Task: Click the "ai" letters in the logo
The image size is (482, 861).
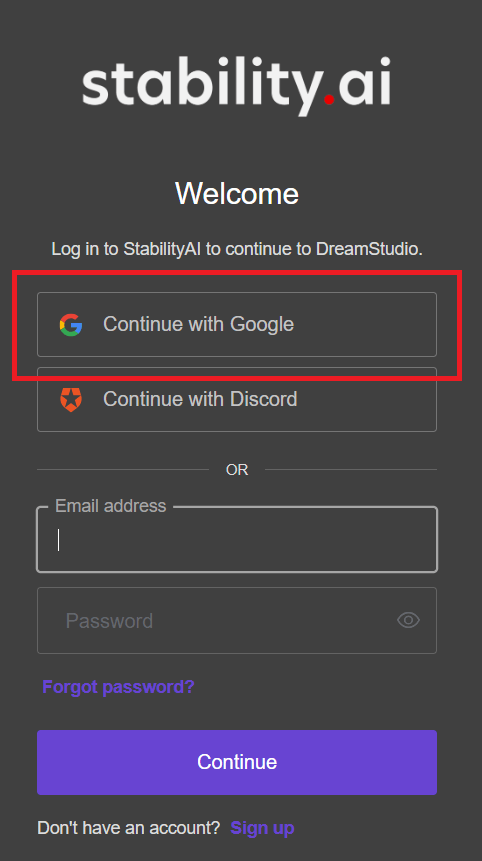Action: tap(365, 81)
